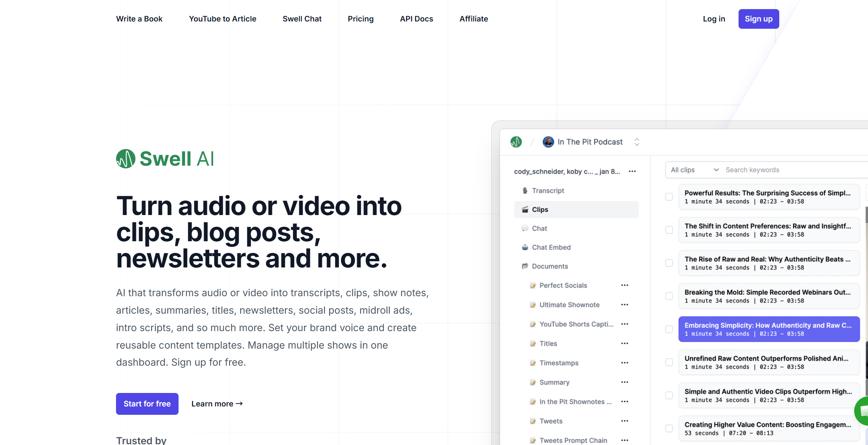Click the Clips clapperboard icon
This screenshot has width=868, height=445.
point(525,210)
